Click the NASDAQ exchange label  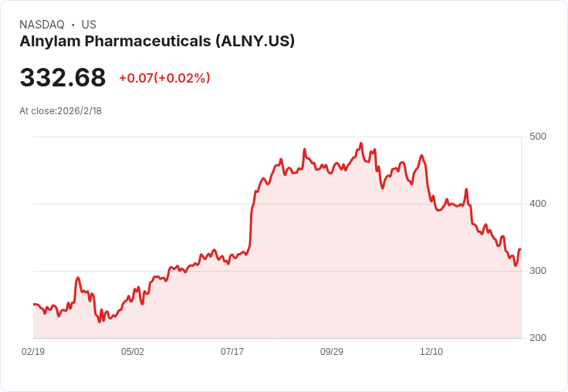[x=42, y=25]
